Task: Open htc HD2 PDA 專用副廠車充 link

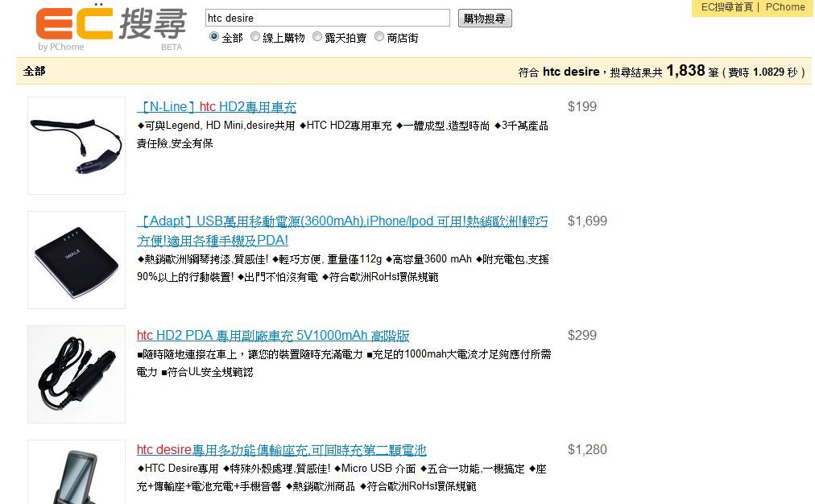Action: [273, 336]
